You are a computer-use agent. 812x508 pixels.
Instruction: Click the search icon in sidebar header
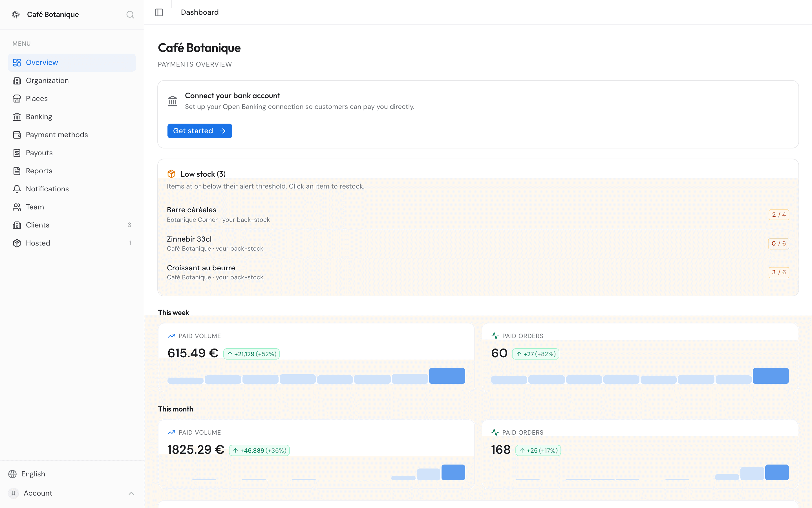tap(130, 14)
